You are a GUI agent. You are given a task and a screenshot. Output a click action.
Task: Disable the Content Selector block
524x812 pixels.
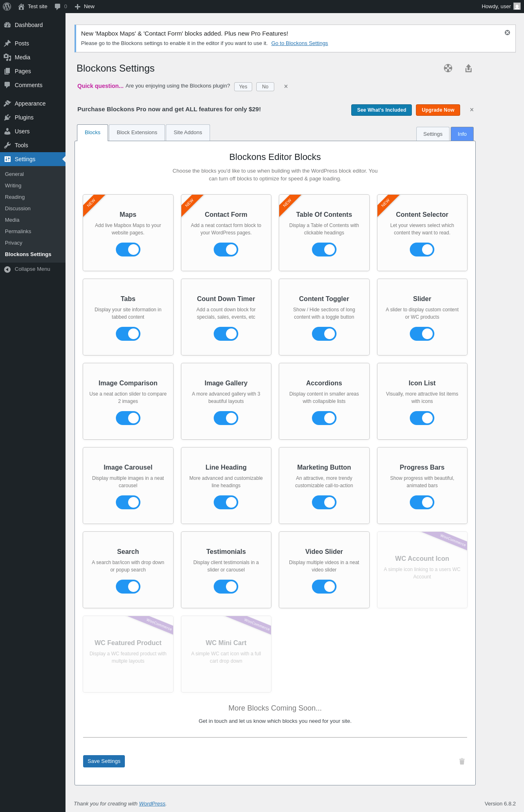point(422,250)
